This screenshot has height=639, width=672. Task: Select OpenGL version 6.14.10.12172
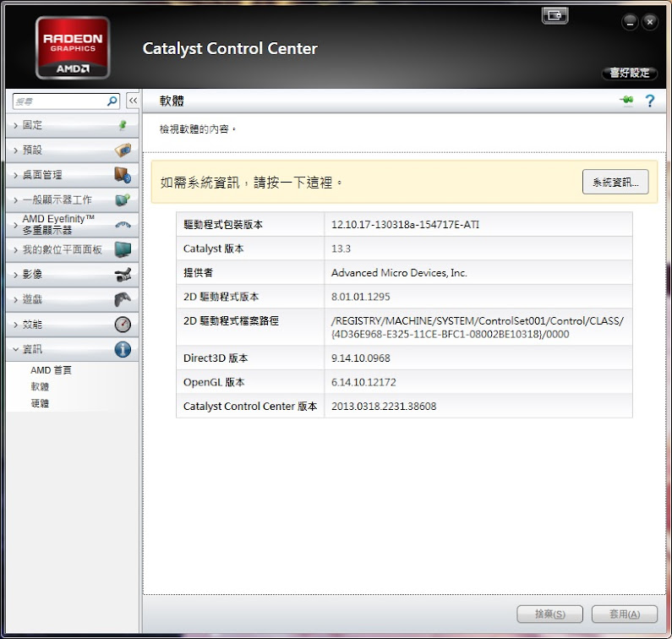coord(363,382)
